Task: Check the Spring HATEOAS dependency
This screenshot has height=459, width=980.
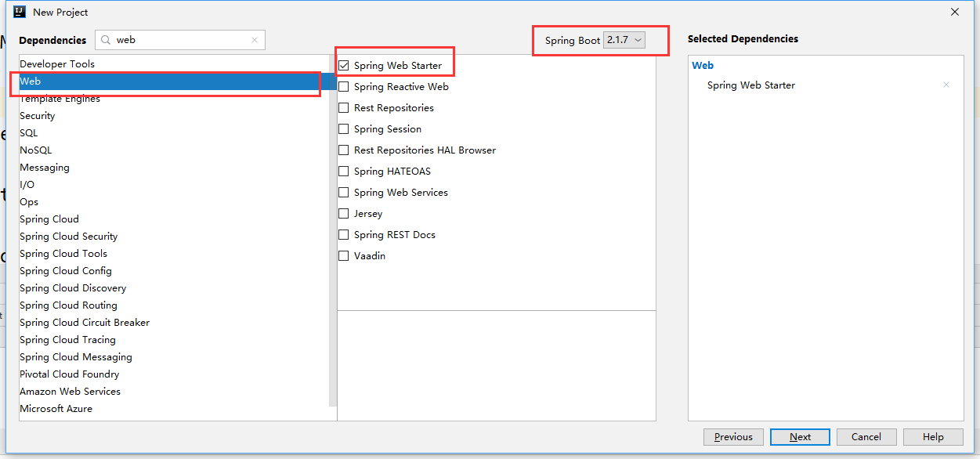Action: coord(343,172)
